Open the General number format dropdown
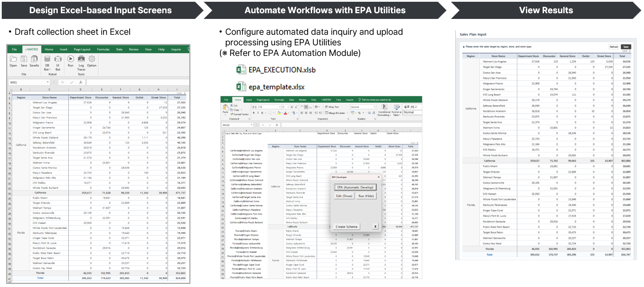Viewport: 644px width, 287px height. pyautogui.click(x=374, y=107)
